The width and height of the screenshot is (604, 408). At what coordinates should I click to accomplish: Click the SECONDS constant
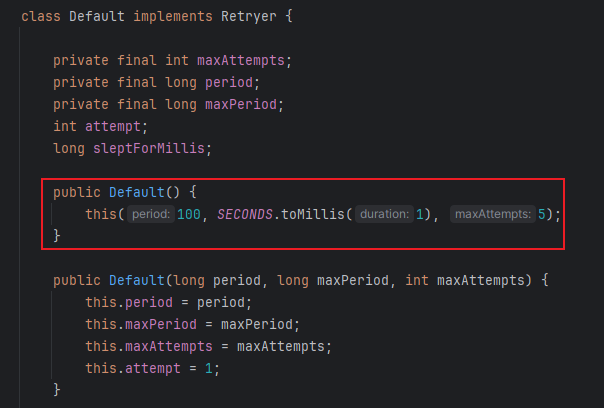tap(245, 214)
